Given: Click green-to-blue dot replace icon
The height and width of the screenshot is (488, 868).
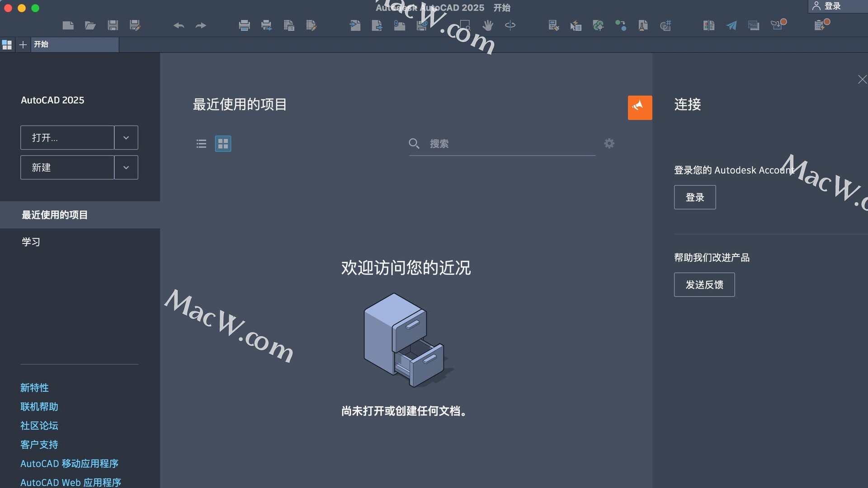Looking at the screenshot, I should 621,25.
